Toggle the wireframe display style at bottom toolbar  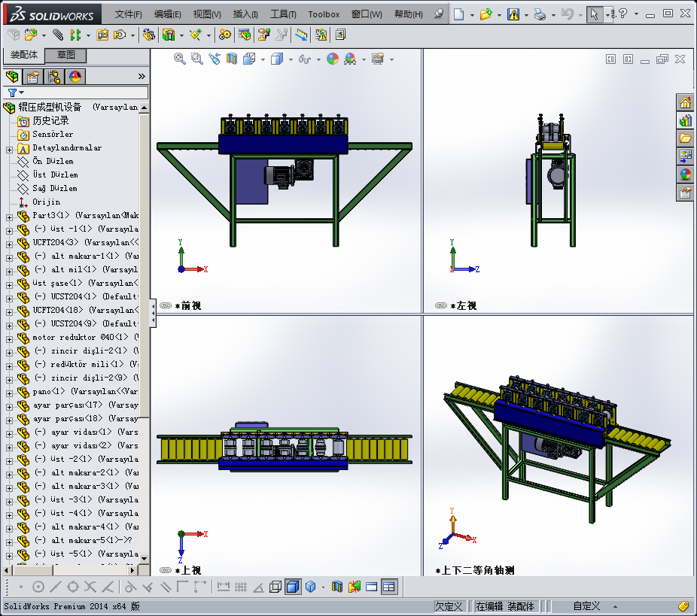(275, 587)
